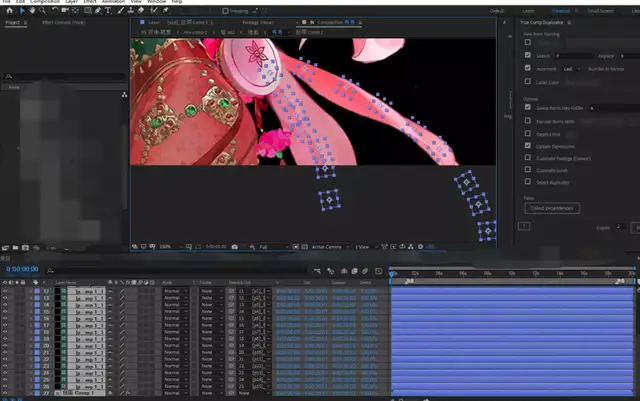This screenshot has height=401, width=640.
Task: Toggle the Search checkbox in True Comp Duplicator
Action: point(528,55)
